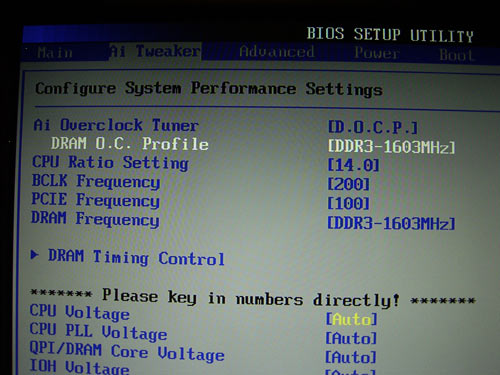The image size is (500, 375).
Task: Click the CPU PLL Voltage label
Action: (x=98, y=332)
